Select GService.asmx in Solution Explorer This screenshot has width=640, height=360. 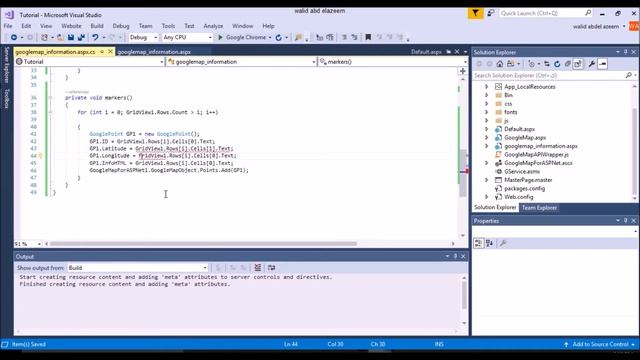click(x=522, y=172)
